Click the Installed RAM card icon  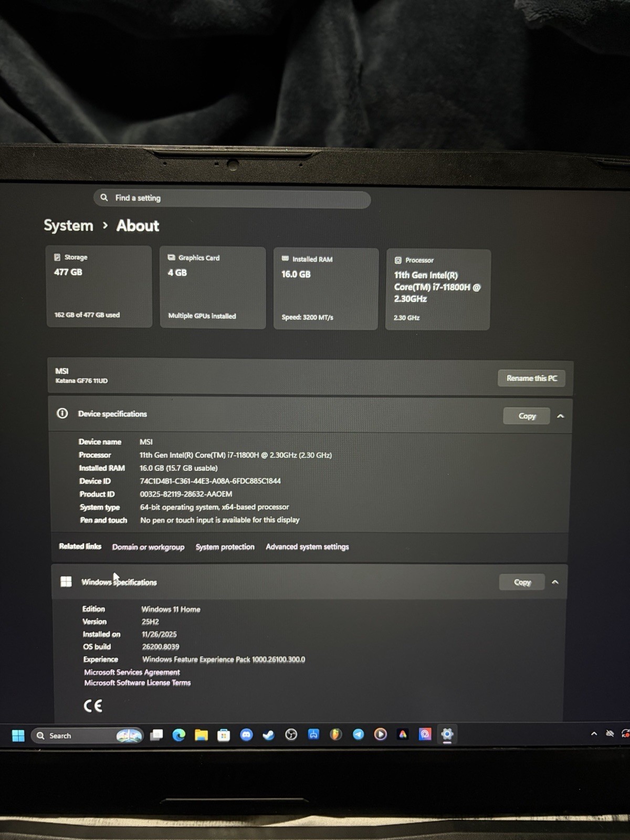285,258
